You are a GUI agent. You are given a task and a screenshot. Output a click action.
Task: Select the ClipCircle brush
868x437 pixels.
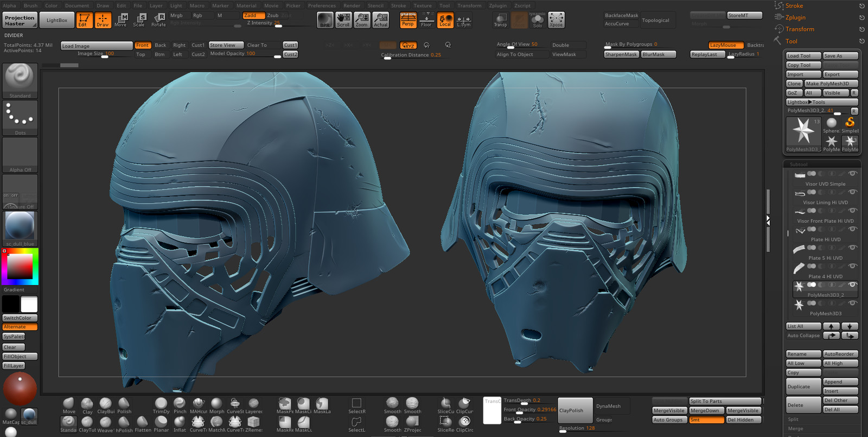[464, 424]
